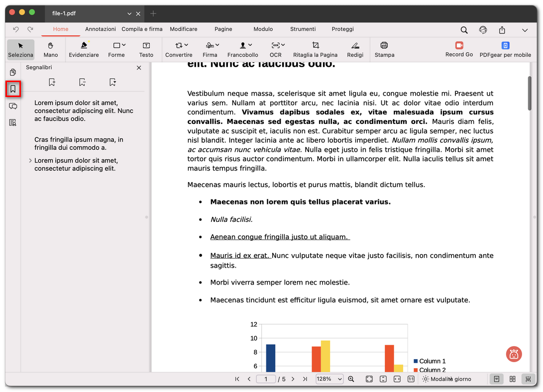Click the page number input field
This screenshot has height=392, width=543.
[x=266, y=379]
